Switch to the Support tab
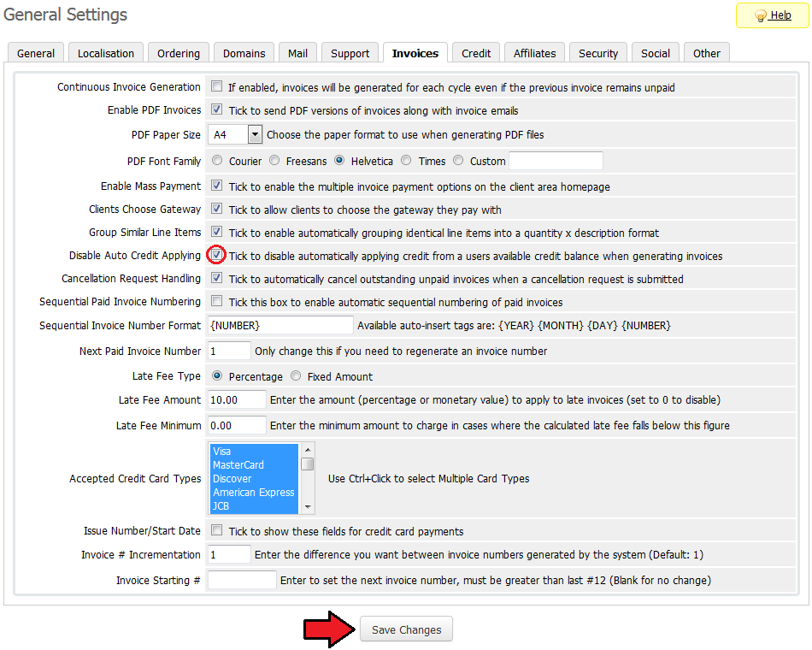Screen dimensions: 812x650 click(x=350, y=53)
